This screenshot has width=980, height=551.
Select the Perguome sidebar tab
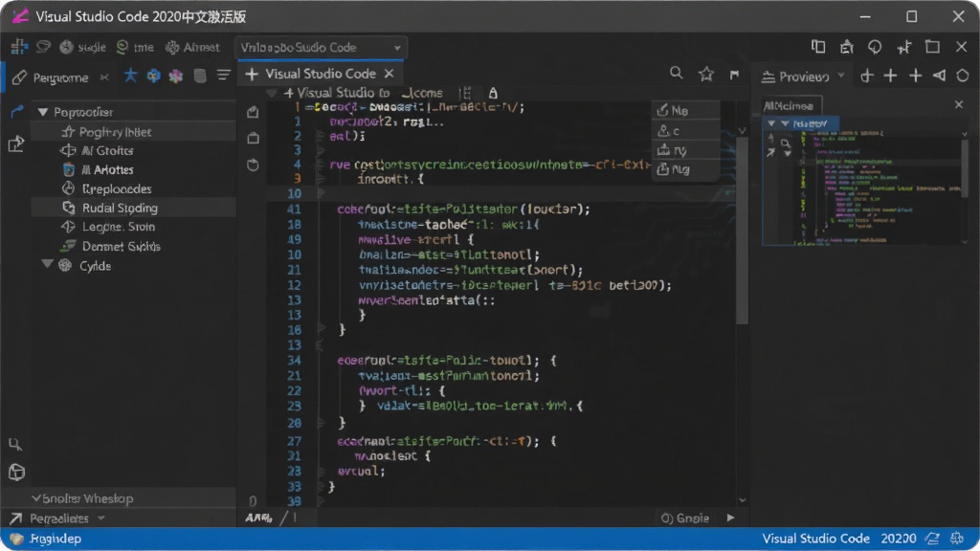tap(60, 77)
